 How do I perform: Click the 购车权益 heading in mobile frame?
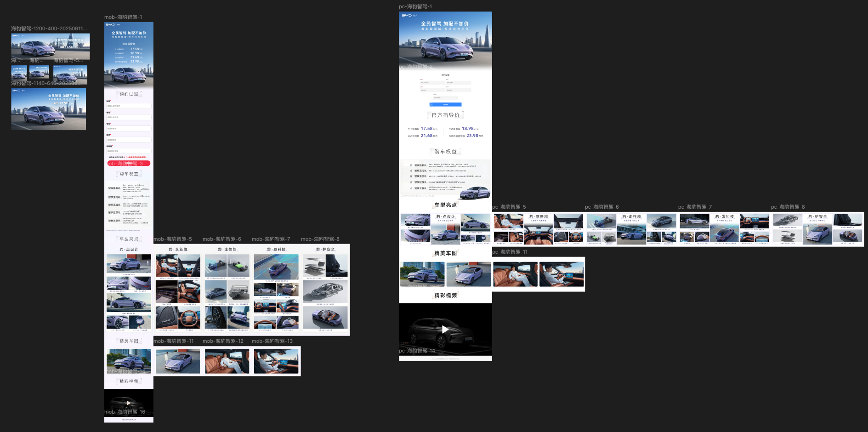click(129, 174)
